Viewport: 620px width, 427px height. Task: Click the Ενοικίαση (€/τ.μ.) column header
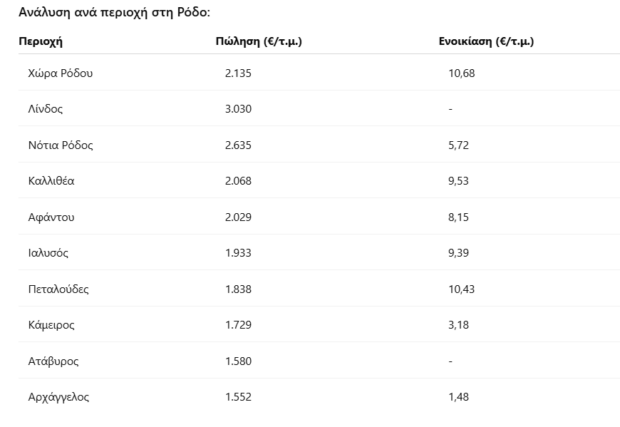486,42
